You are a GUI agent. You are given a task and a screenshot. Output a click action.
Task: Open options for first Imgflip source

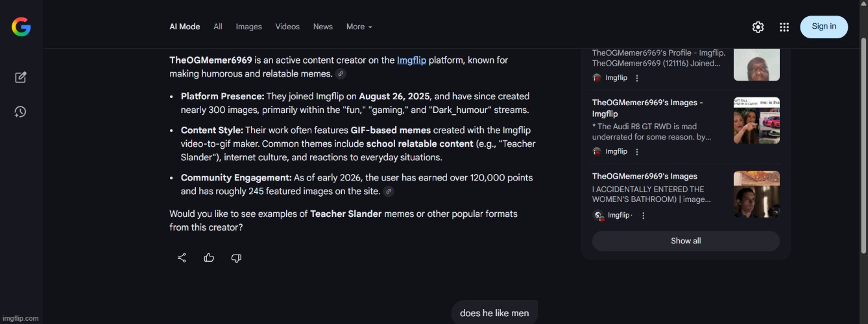(637, 78)
